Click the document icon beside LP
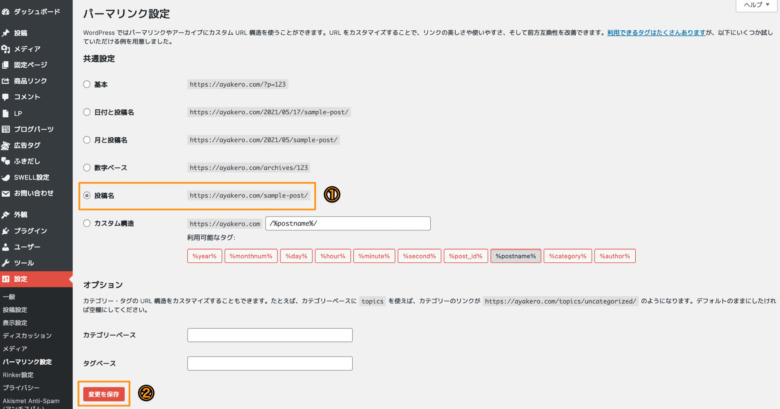This screenshot has height=409, width=780. (5, 113)
